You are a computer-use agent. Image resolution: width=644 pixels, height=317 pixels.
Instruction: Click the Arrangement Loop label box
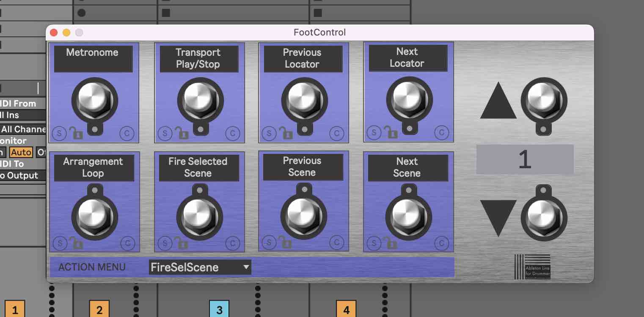coord(94,168)
